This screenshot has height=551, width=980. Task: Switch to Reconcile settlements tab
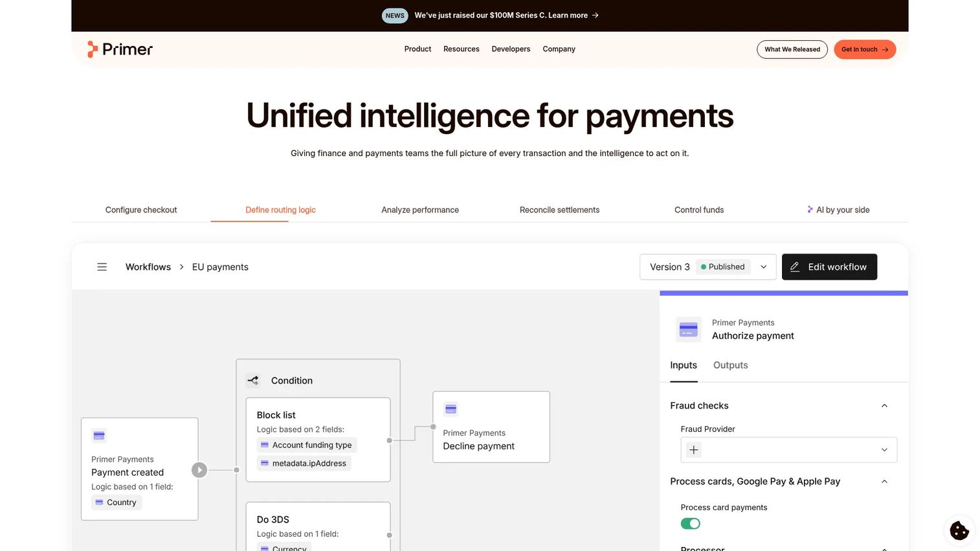coord(559,210)
